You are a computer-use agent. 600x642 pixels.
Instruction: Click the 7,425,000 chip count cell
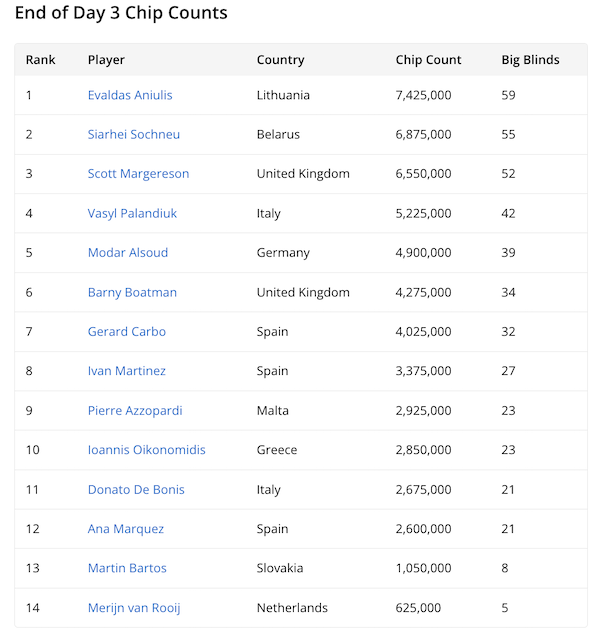click(x=423, y=95)
